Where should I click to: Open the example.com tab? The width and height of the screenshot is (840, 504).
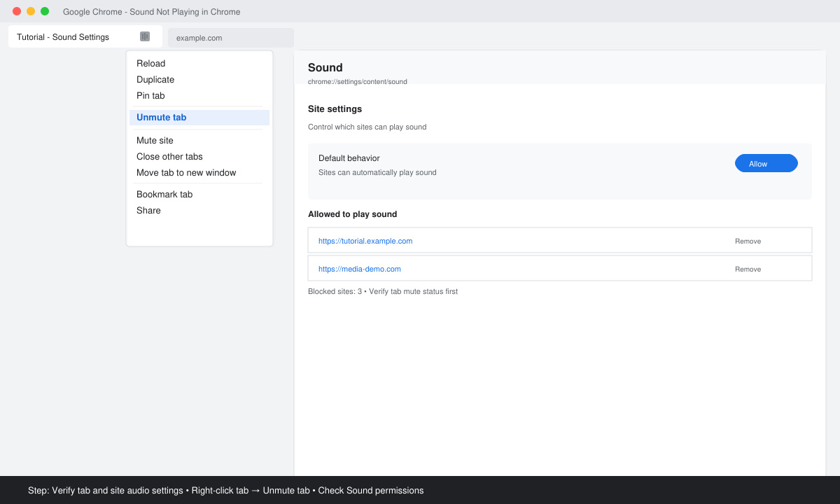pos(231,38)
